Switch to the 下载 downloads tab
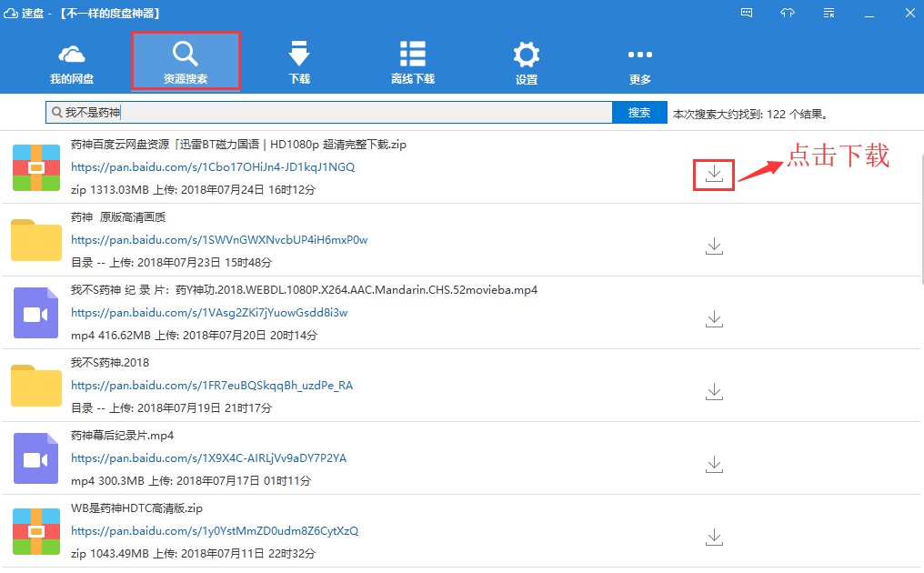This screenshot has width=924, height=573. [x=299, y=63]
